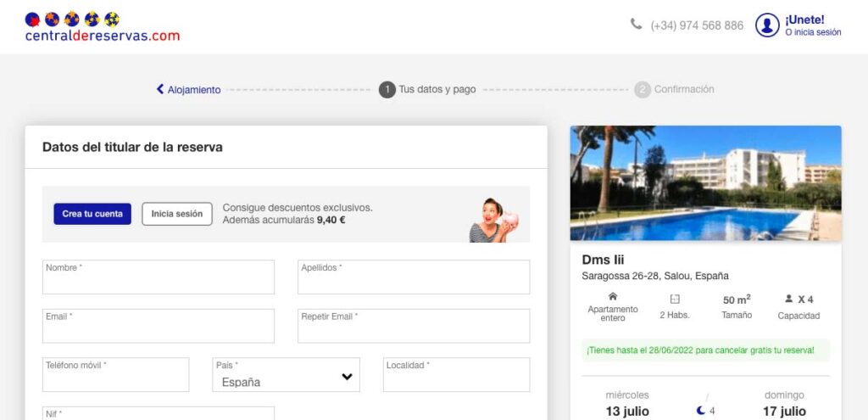This screenshot has width=868, height=420.
Task: Select step 1 Tus datos y pago
Action: tap(427, 89)
